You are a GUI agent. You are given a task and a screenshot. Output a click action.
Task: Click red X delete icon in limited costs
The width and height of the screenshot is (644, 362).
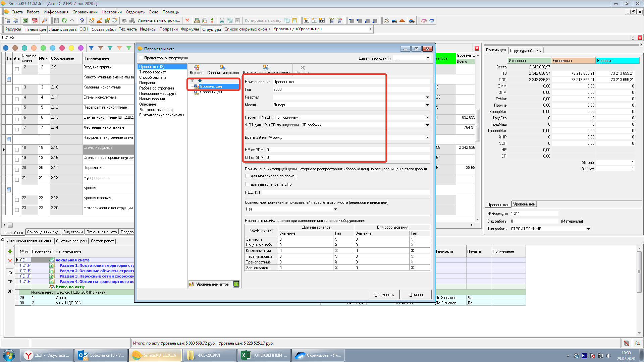click(x=10, y=260)
